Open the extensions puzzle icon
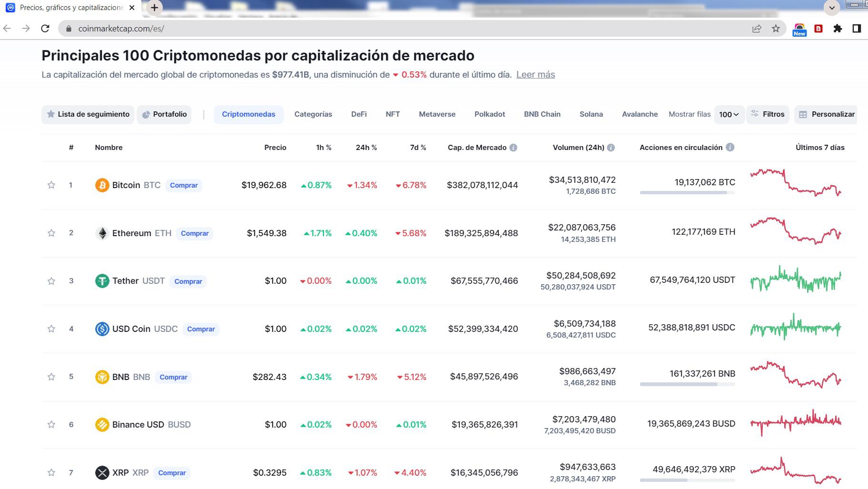 [x=838, y=29]
